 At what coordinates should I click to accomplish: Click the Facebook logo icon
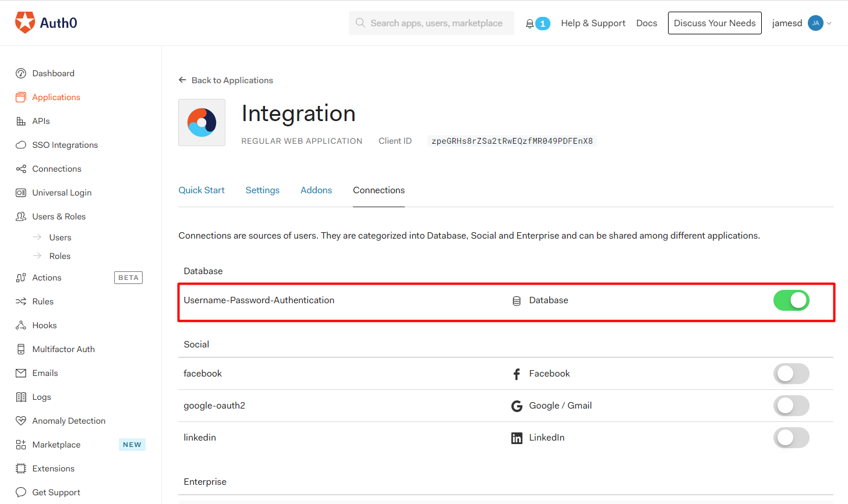pos(517,374)
